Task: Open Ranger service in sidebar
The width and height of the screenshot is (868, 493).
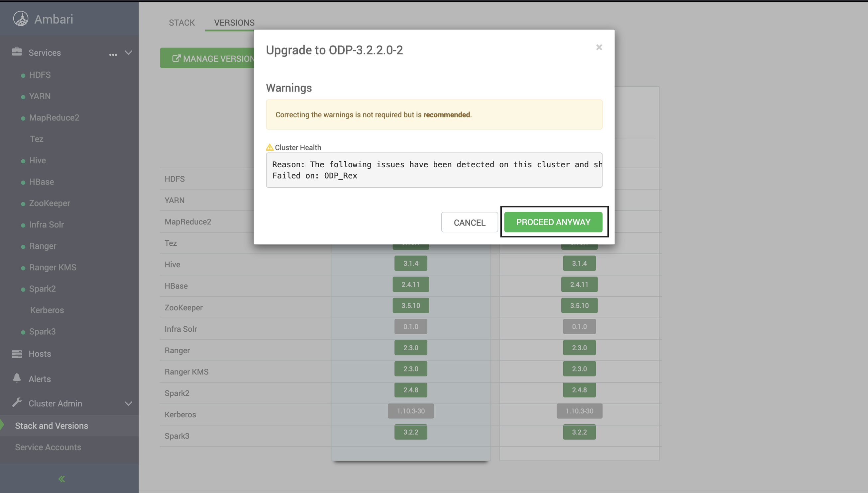Action: click(42, 246)
